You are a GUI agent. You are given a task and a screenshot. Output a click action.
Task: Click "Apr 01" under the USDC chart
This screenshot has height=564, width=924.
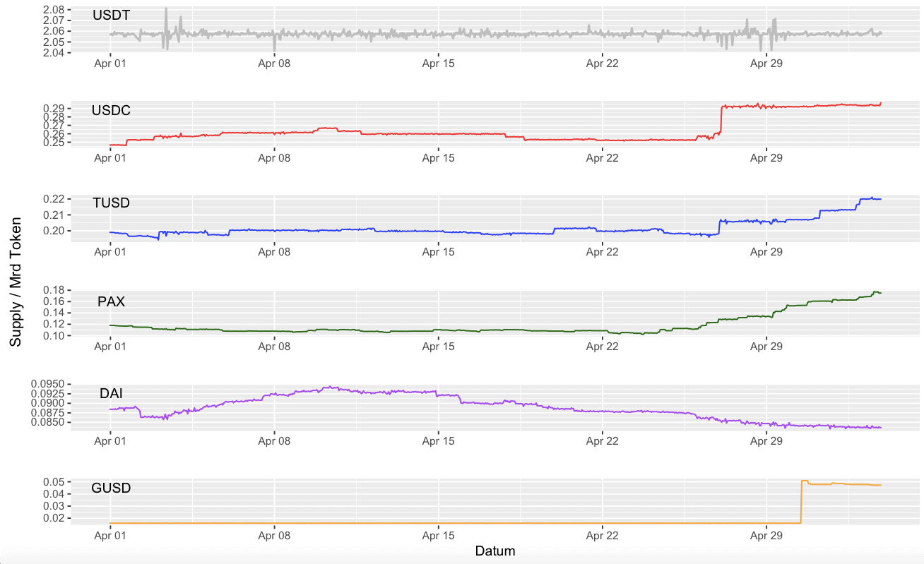click(110, 158)
